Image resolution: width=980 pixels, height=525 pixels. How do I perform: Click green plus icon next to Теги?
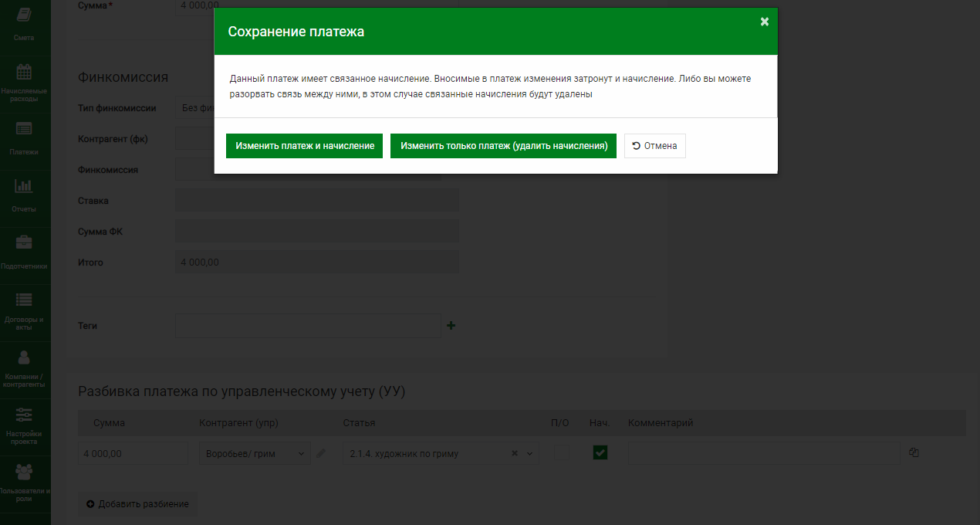point(451,326)
